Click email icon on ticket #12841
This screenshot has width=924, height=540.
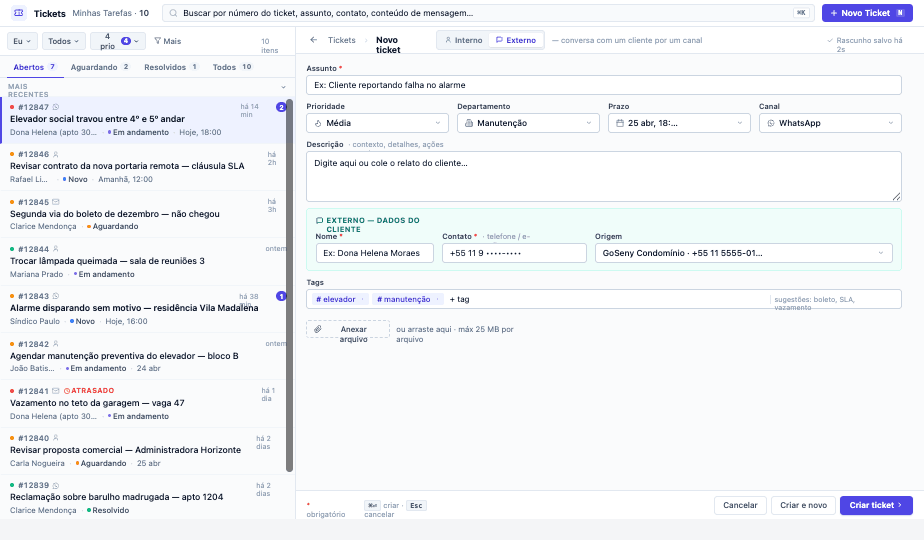click(x=56, y=391)
